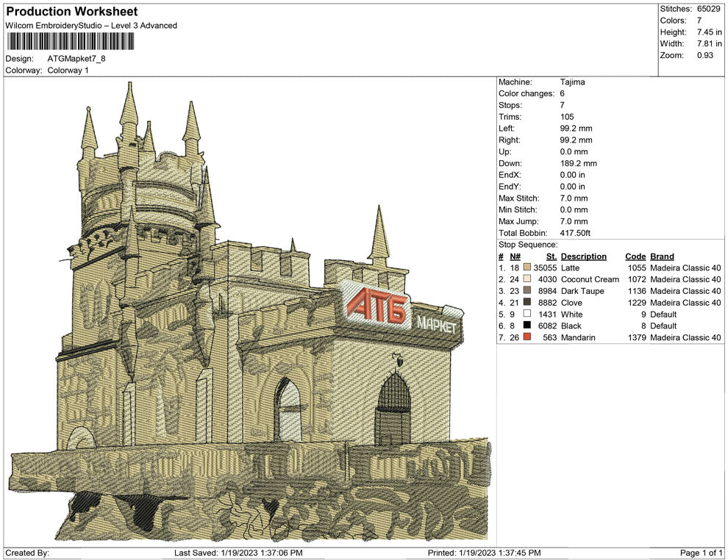The width and height of the screenshot is (728, 560).
Task: Pick the Dark Taupe thread swatch
Action: pos(527,291)
